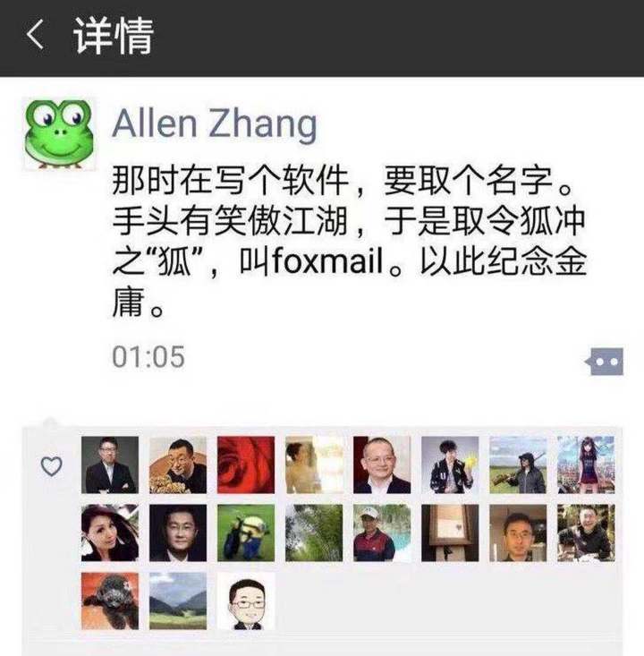Tap the 01:05 timestamp
644x656 pixels.
(x=148, y=357)
